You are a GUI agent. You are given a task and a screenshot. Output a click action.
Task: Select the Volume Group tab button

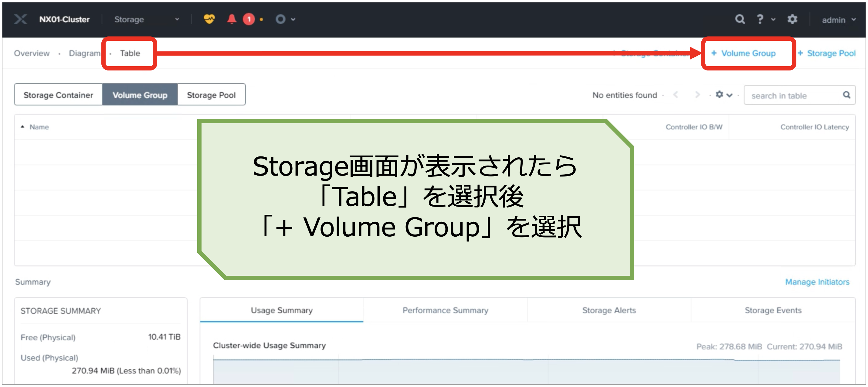(x=140, y=95)
